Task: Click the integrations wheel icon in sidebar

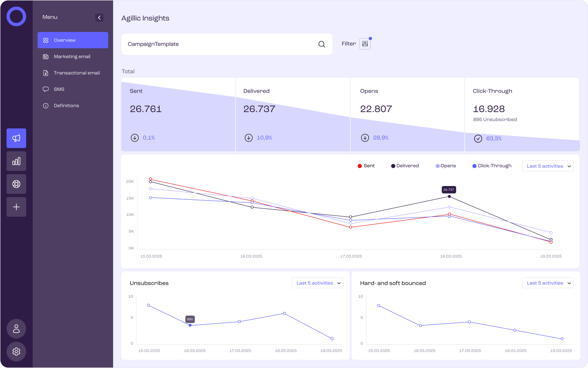Action: pyautogui.click(x=16, y=184)
